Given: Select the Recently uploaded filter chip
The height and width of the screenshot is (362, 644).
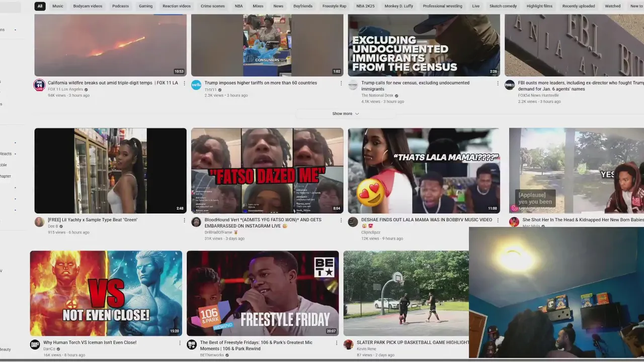Looking at the screenshot, I should coord(579,6).
